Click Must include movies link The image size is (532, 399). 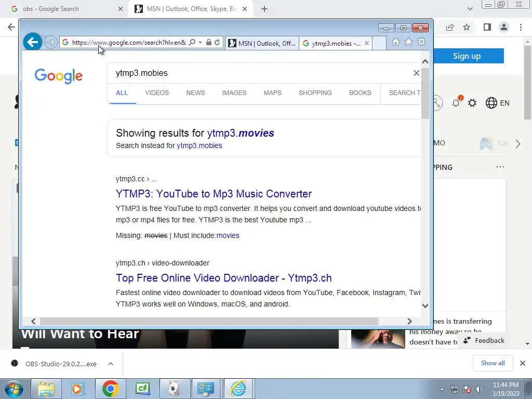coord(228,235)
